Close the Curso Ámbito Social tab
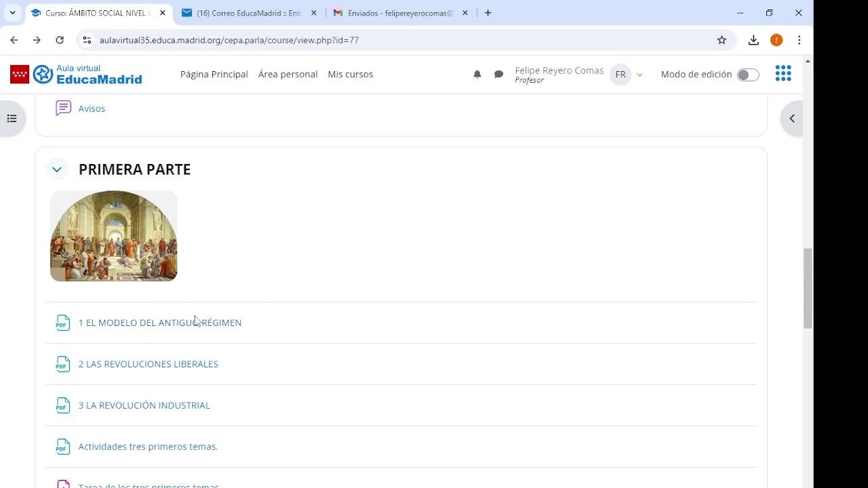This screenshot has width=868, height=488. pyautogui.click(x=162, y=13)
